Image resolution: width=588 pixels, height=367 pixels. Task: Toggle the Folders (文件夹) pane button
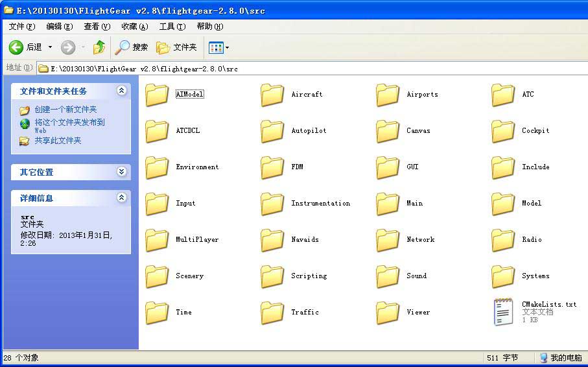tap(176, 47)
